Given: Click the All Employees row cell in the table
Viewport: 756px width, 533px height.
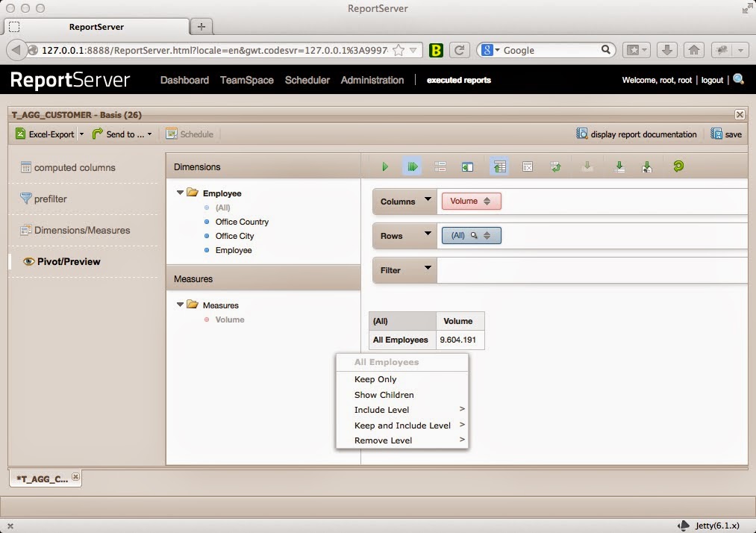Looking at the screenshot, I should tap(402, 340).
